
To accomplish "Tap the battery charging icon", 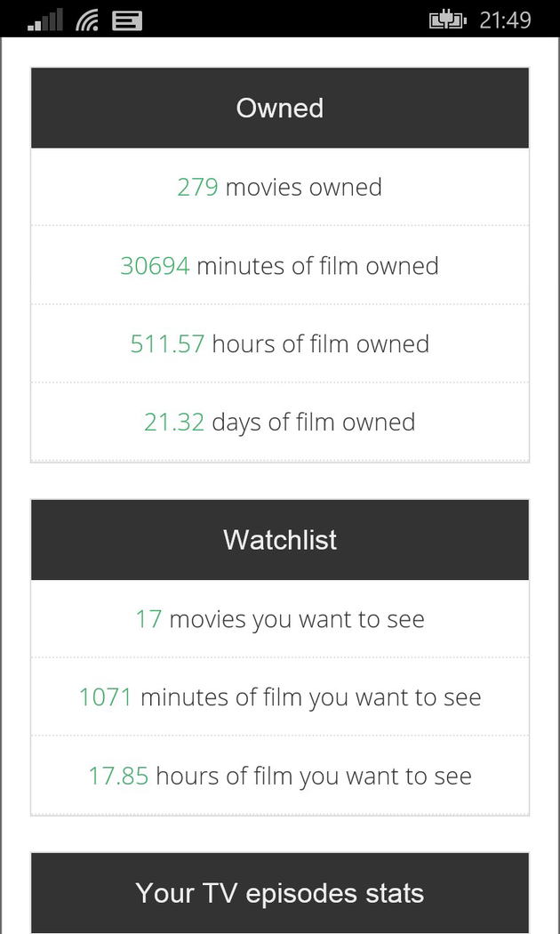I will pos(448,20).
